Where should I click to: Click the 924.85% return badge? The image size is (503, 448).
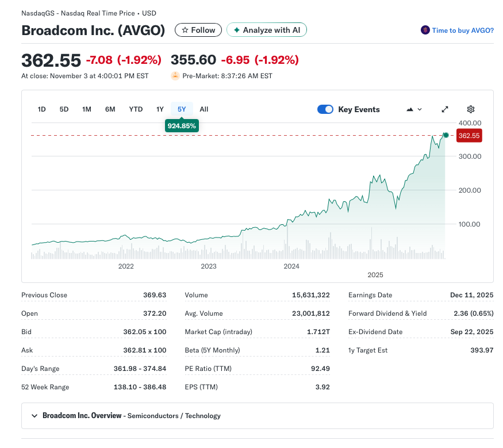(x=182, y=125)
